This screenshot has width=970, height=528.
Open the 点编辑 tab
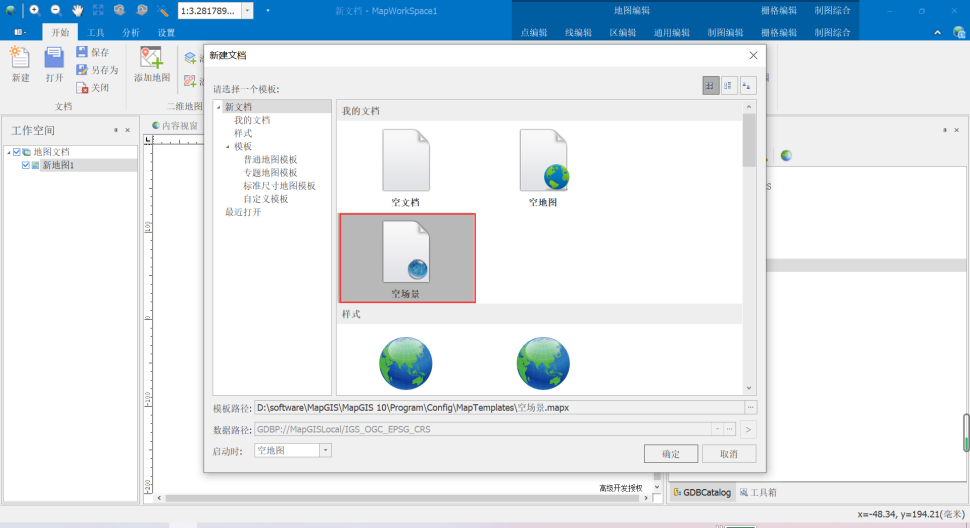[x=534, y=33]
